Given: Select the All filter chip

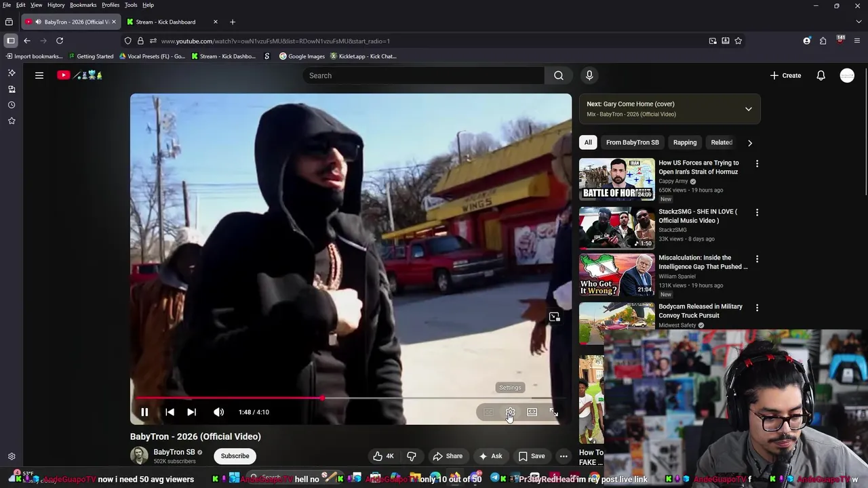Looking at the screenshot, I should 588,142.
